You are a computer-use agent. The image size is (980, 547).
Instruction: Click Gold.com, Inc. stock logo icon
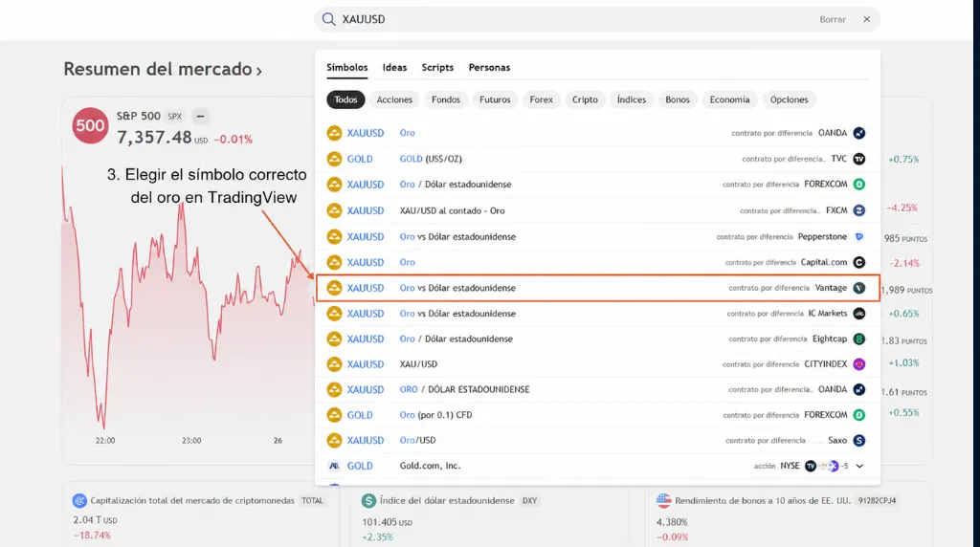(334, 466)
